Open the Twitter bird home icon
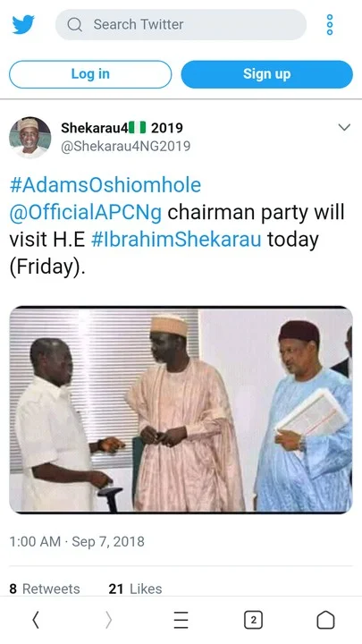The width and height of the screenshot is (362, 644). click(23, 25)
